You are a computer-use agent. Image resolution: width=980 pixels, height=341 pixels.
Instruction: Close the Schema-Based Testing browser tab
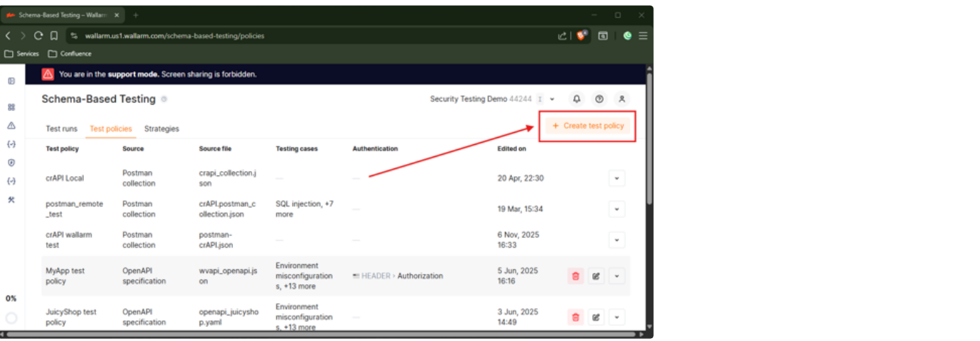tap(116, 15)
